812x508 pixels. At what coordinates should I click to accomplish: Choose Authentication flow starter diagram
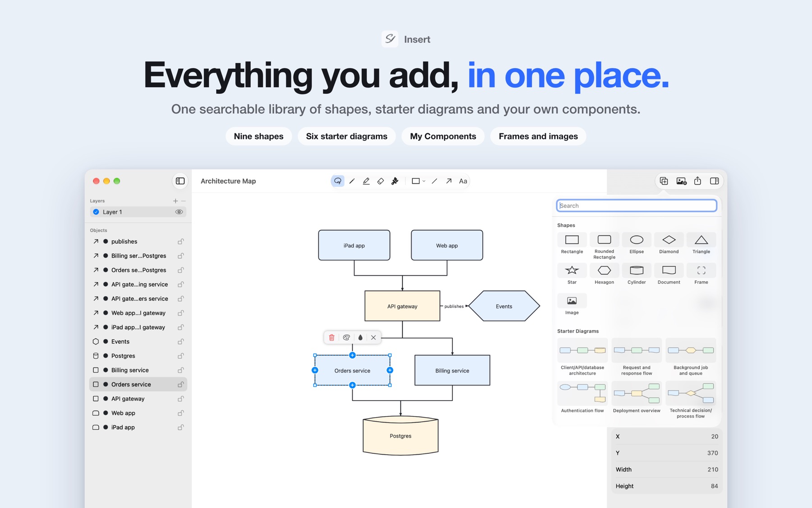[582, 397]
